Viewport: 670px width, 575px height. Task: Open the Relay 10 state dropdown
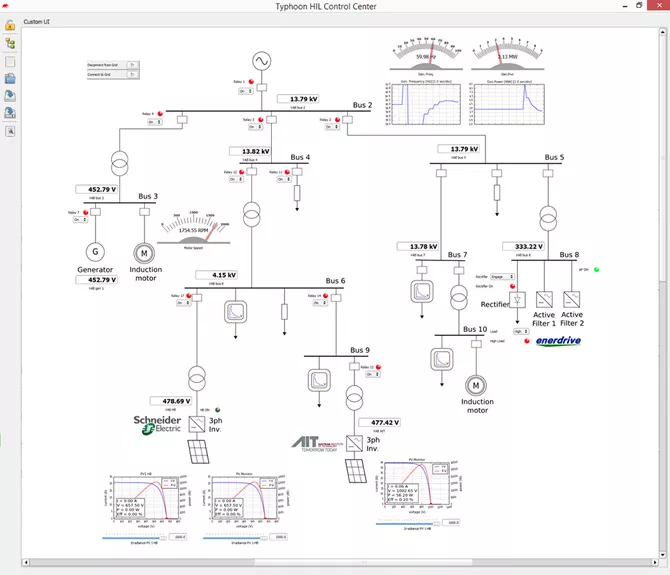(x=373, y=374)
